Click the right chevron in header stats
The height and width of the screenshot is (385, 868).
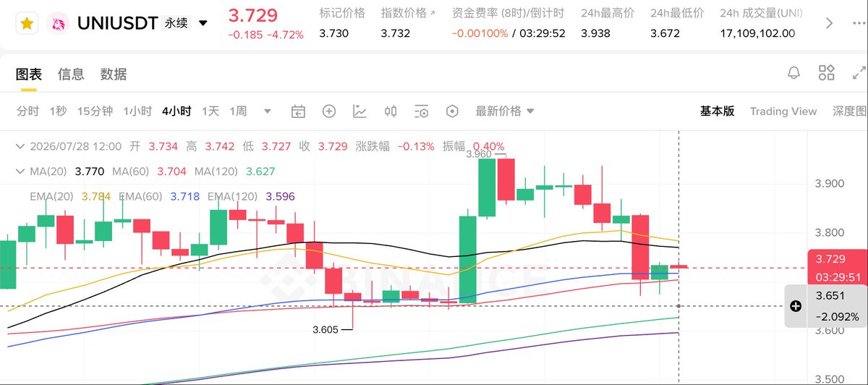pos(830,24)
